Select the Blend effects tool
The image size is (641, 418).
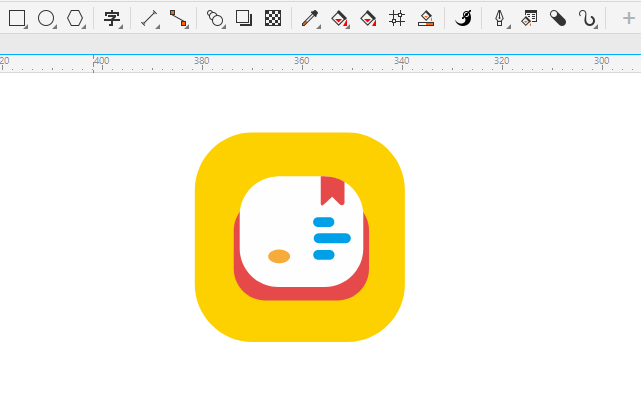[215, 18]
